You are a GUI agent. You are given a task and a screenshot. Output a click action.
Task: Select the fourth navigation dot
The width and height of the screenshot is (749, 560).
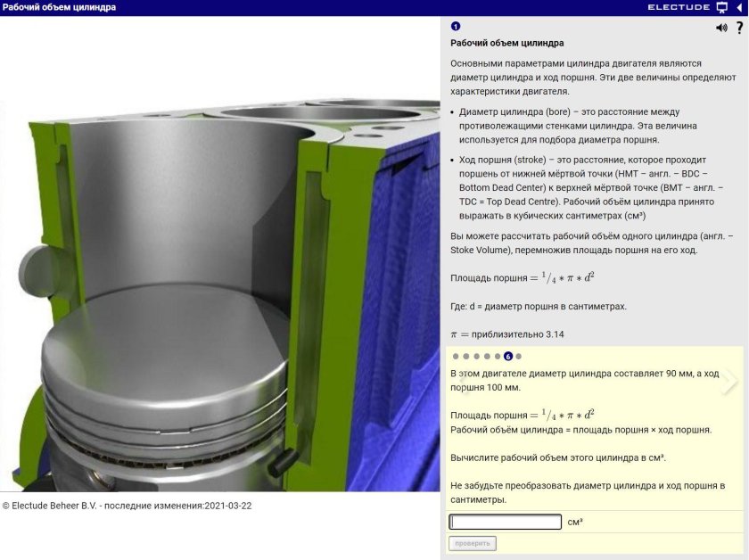point(487,356)
